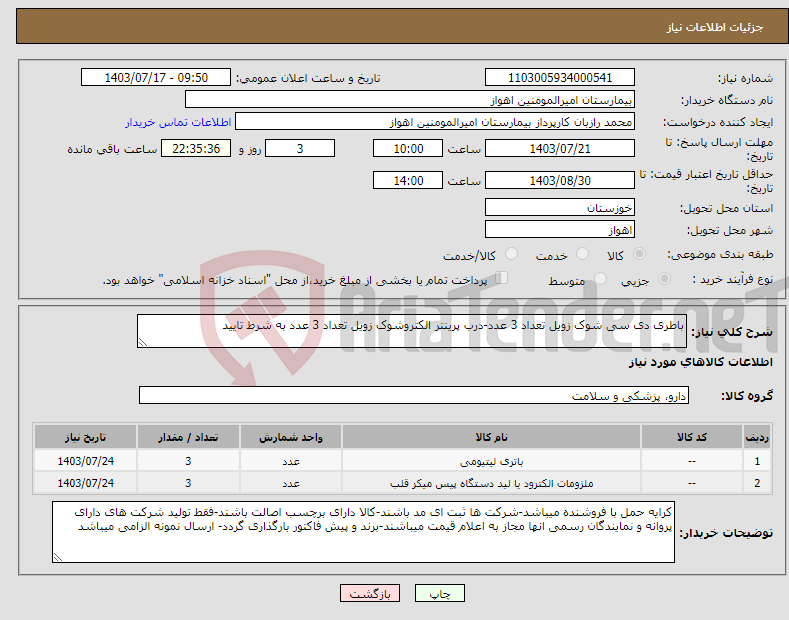Click the کد کالا column header
This screenshot has height=620, width=789.
point(692,437)
